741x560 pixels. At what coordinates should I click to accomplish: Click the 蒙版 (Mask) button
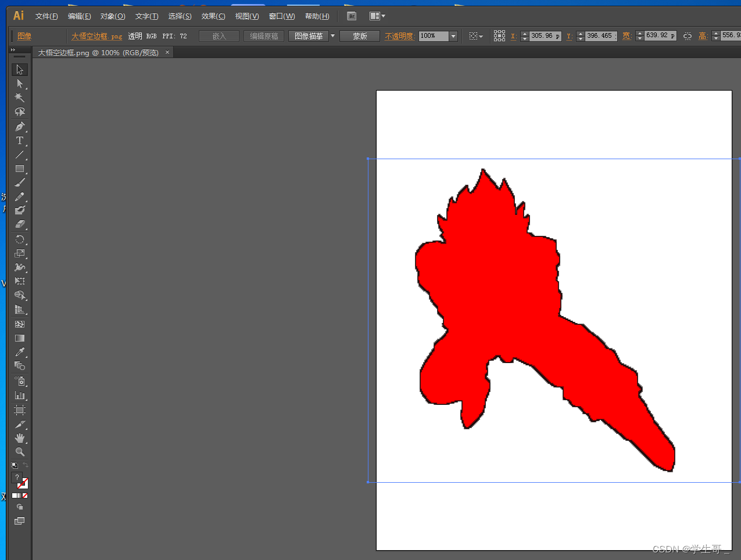pyautogui.click(x=360, y=36)
